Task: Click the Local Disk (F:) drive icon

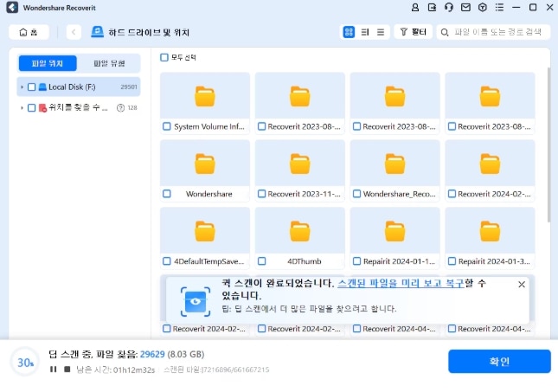Action: (42, 87)
